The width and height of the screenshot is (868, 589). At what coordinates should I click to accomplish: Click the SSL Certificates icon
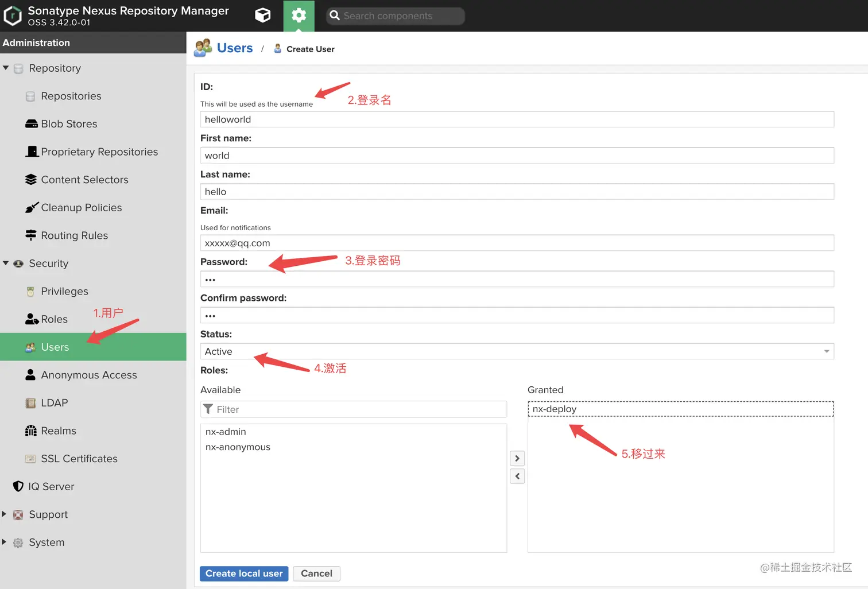tap(30, 459)
